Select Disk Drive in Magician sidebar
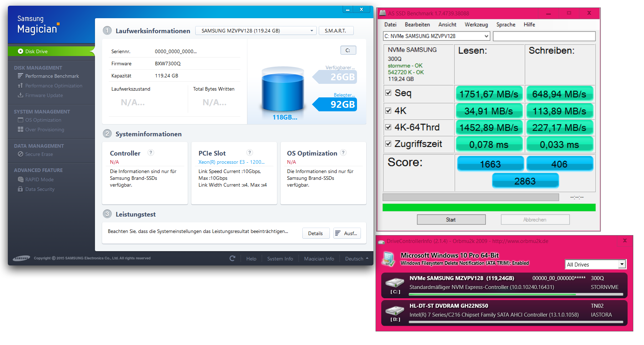 click(x=51, y=51)
